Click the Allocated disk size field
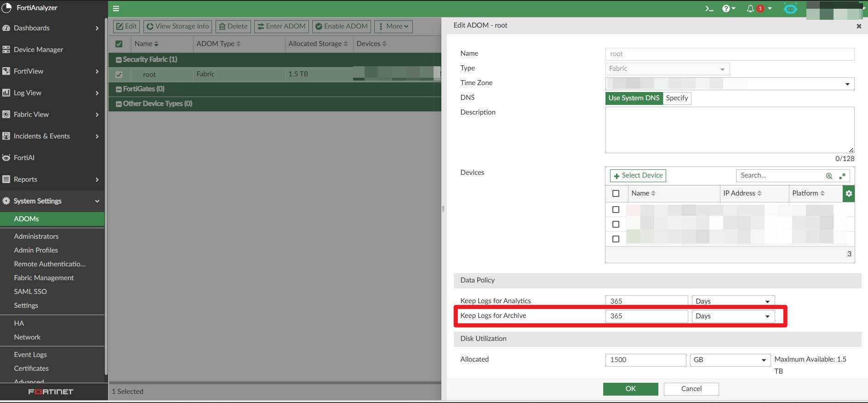Screen dimensions: 868x403 pos(645,360)
